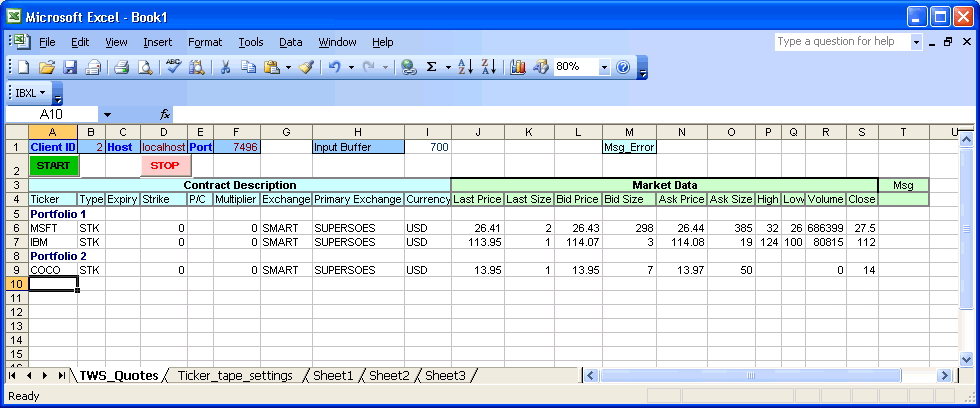Viewport: 980px width, 408px height.
Task: Select row 12 header
Action: 17,312
